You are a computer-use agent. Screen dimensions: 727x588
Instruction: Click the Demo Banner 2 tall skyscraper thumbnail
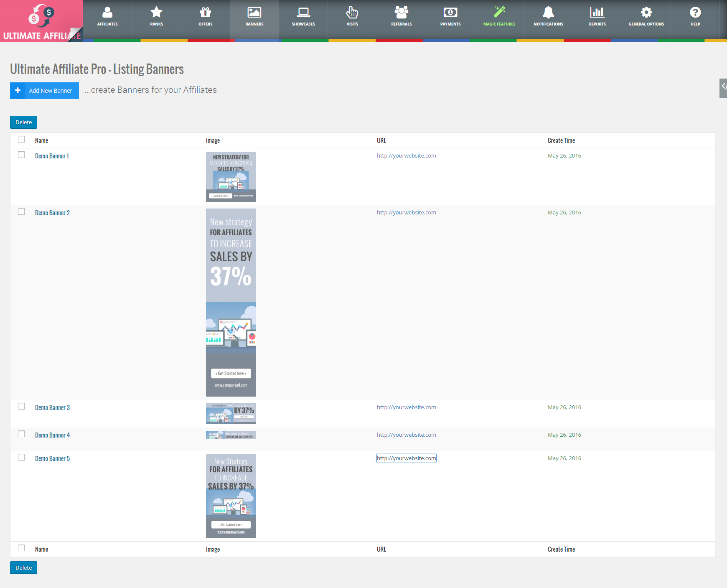(x=231, y=303)
